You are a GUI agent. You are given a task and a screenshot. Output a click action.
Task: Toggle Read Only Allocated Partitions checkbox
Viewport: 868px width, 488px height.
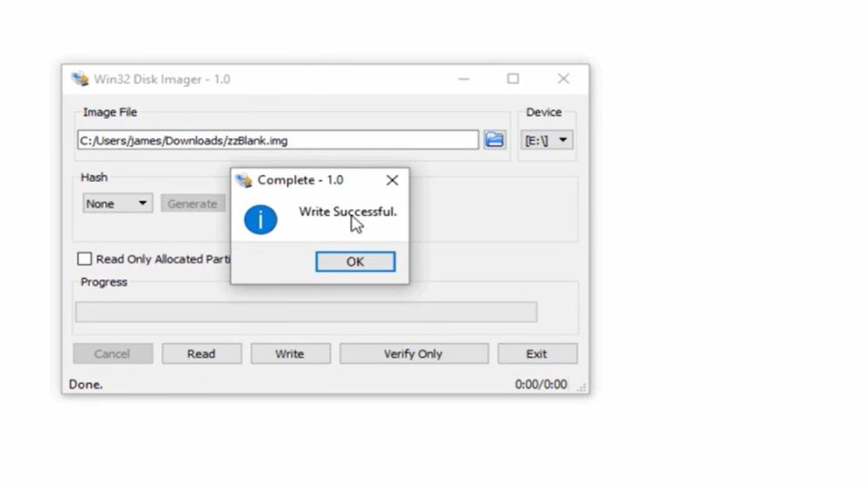tap(84, 259)
